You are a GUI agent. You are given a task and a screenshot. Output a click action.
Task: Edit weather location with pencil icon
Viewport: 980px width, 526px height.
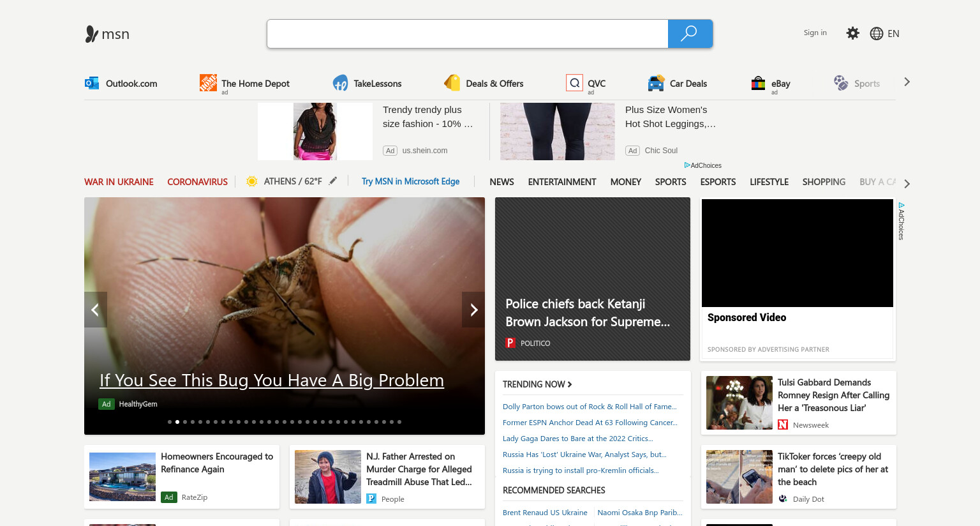click(333, 181)
